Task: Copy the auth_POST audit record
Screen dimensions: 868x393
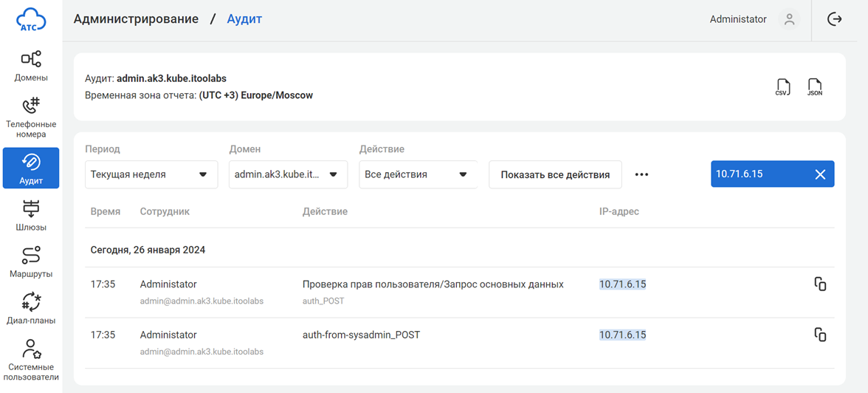Action: [820, 284]
